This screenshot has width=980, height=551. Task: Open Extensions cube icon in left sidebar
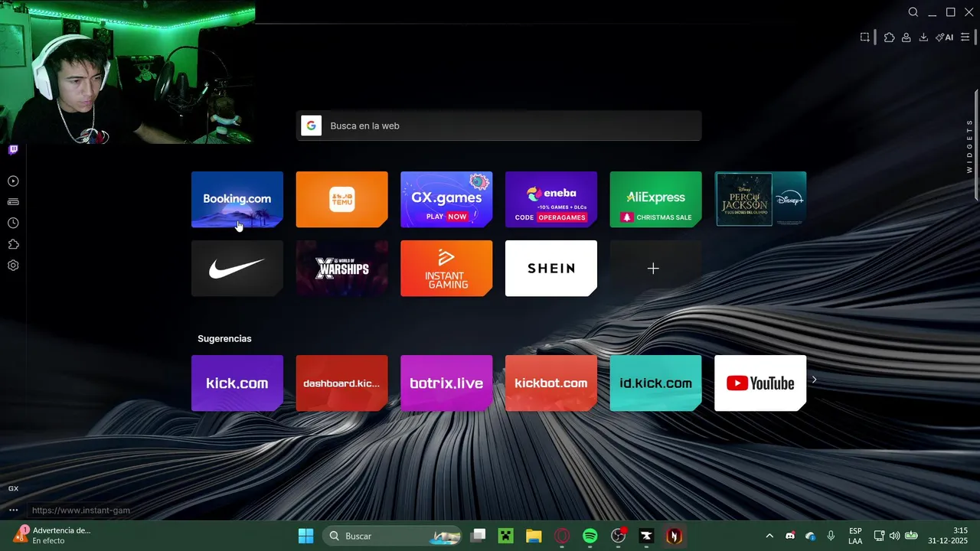click(x=13, y=245)
